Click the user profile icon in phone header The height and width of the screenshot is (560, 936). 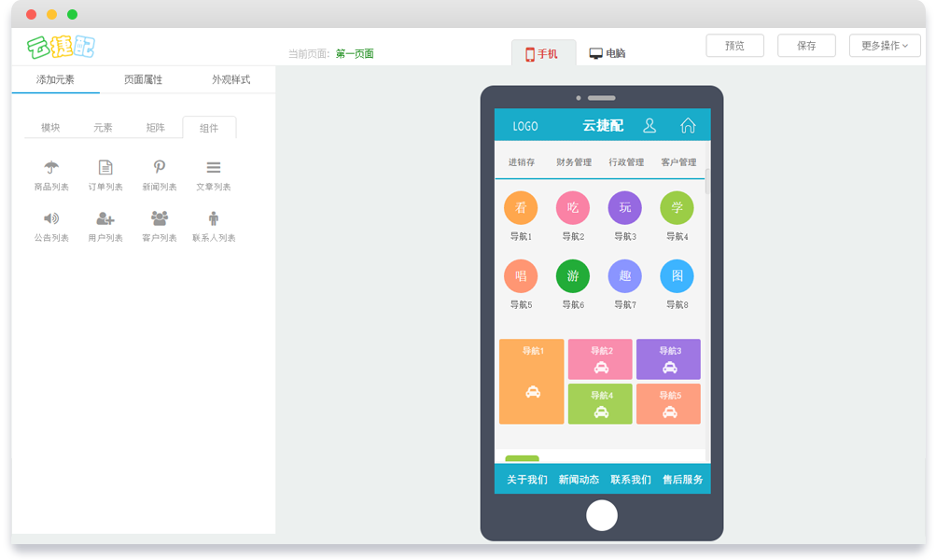click(650, 125)
